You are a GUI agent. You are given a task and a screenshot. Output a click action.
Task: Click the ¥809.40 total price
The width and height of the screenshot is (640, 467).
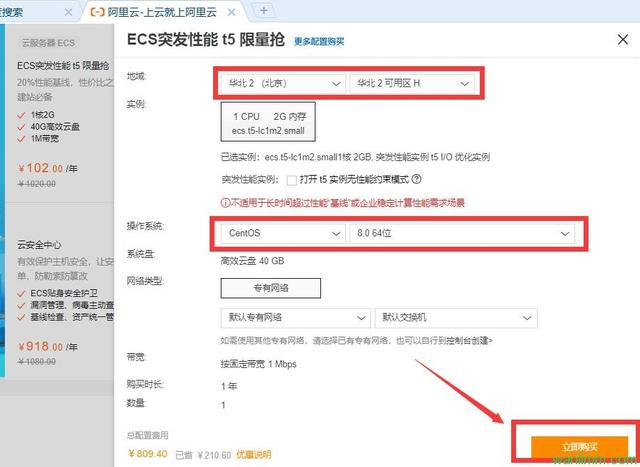pos(148,454)
